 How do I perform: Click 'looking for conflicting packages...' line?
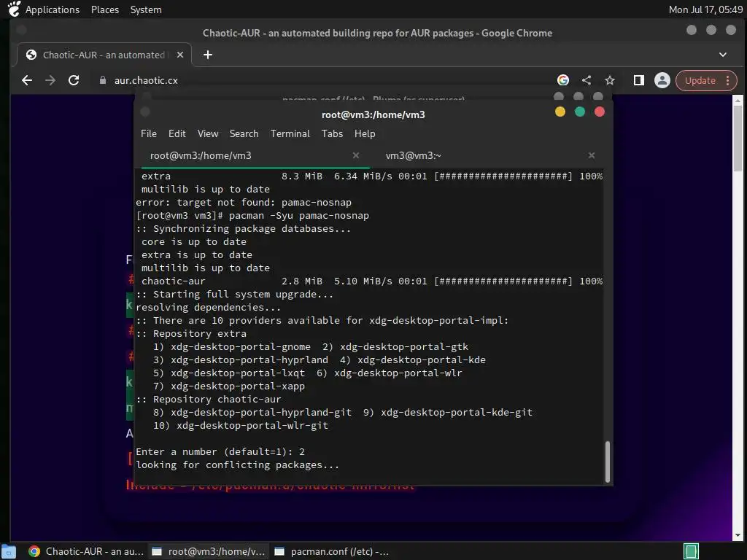coord(237,465)
